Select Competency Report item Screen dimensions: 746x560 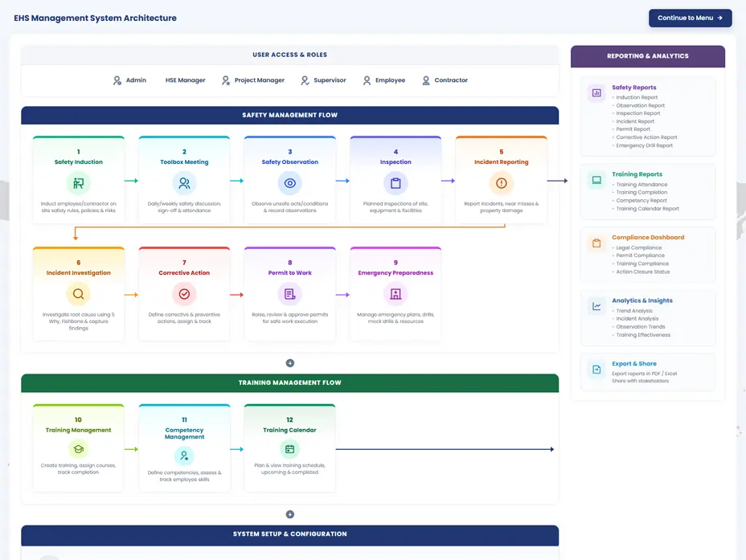[641, 201]
